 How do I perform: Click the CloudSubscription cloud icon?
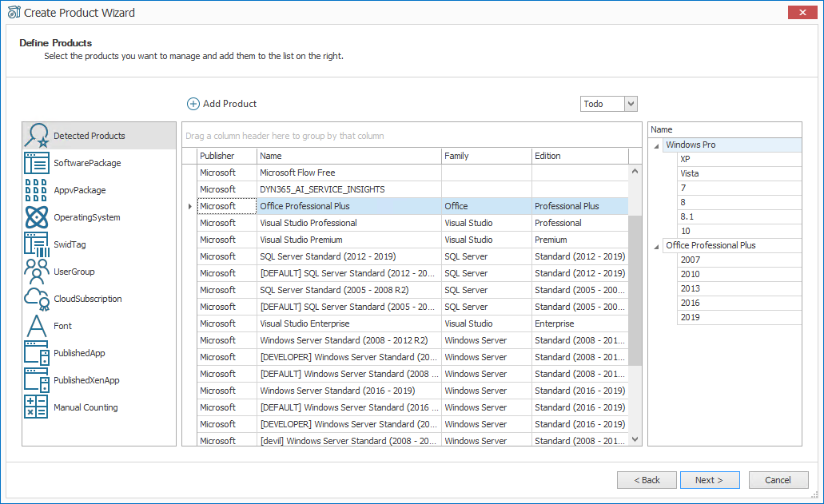(37, 299)
